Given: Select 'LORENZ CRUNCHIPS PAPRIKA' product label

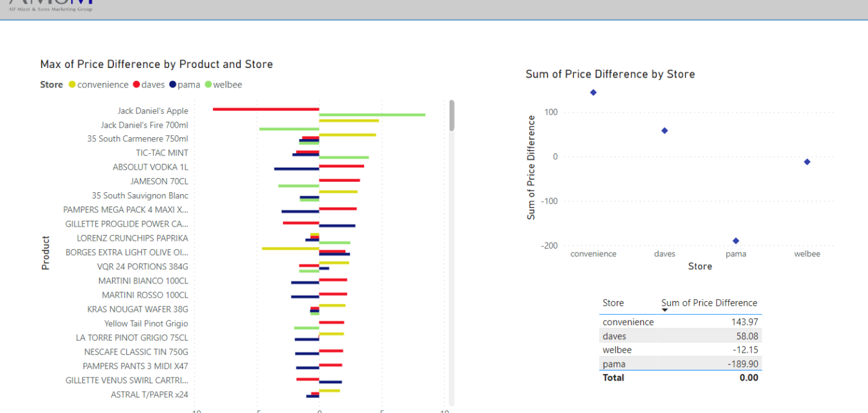Looking at the screenshot, I should (133, 239).
